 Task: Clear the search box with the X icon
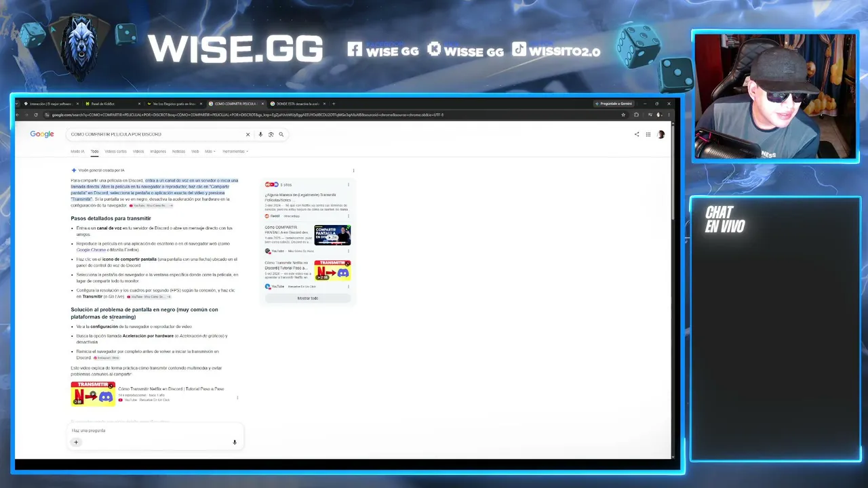click(x=248, y=134)
